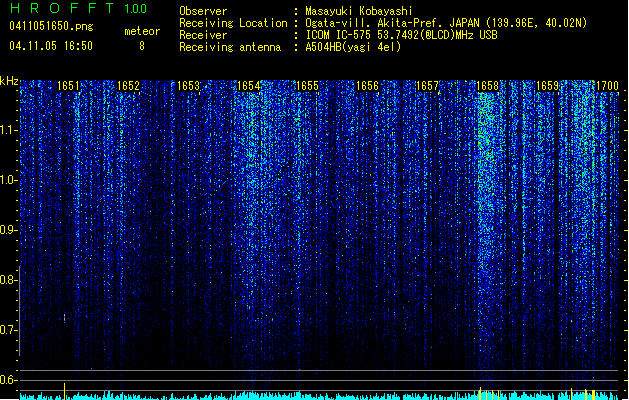Click the 1655 time marker
This screenshot has width=629, height=400.
coord(307,86)
